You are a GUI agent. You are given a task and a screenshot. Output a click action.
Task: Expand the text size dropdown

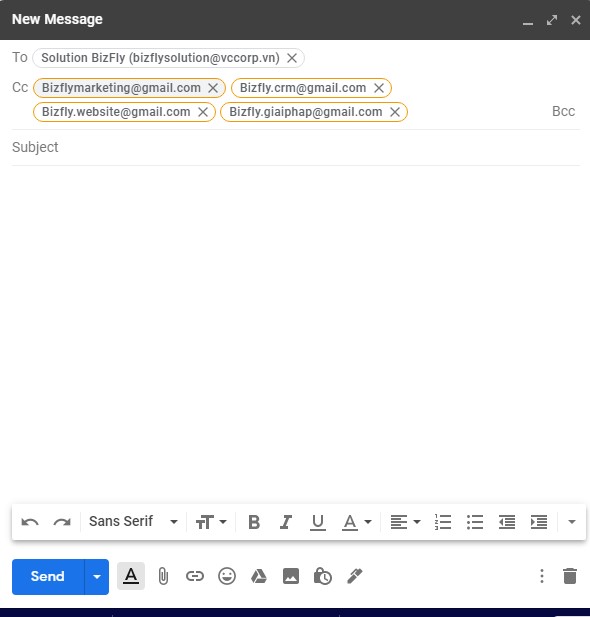tap(211, 522)
